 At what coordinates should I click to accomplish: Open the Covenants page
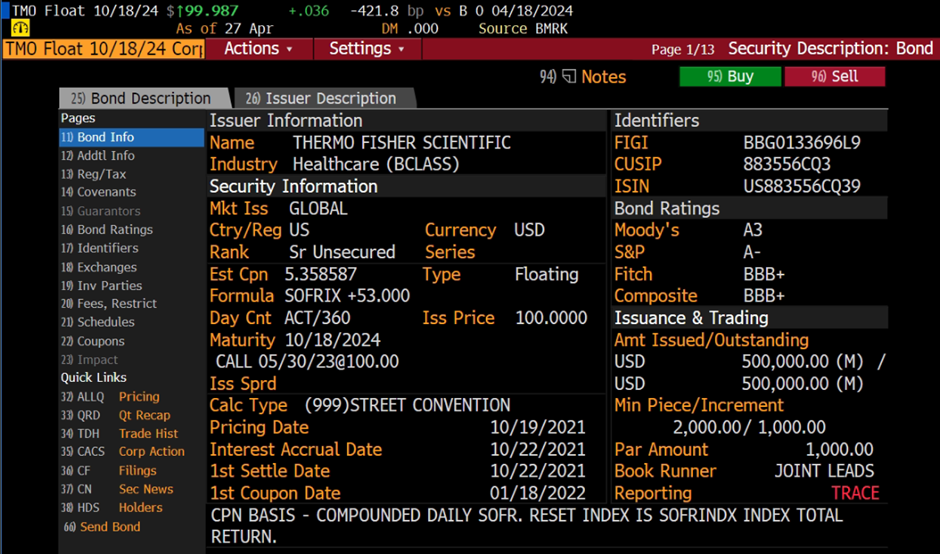[x=98, y=192]
